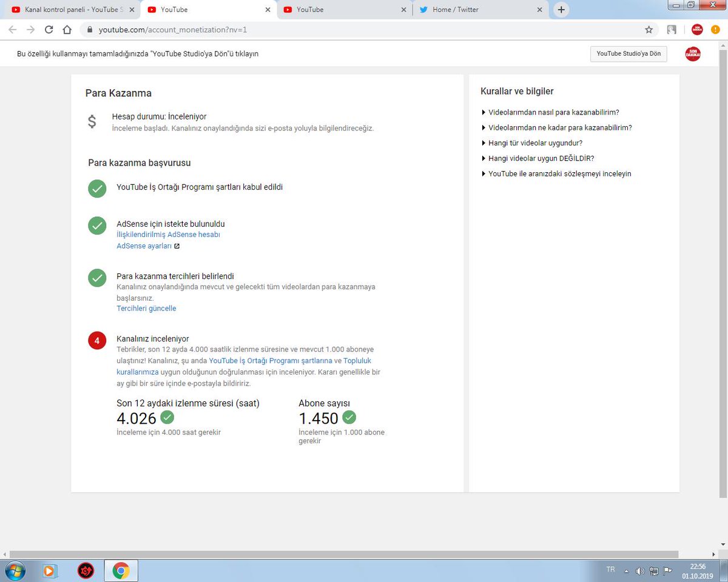Screen dimensions: 728x582
Task: Click YouTube Studio'ya Dön button
Action: [x=629, y=54]
